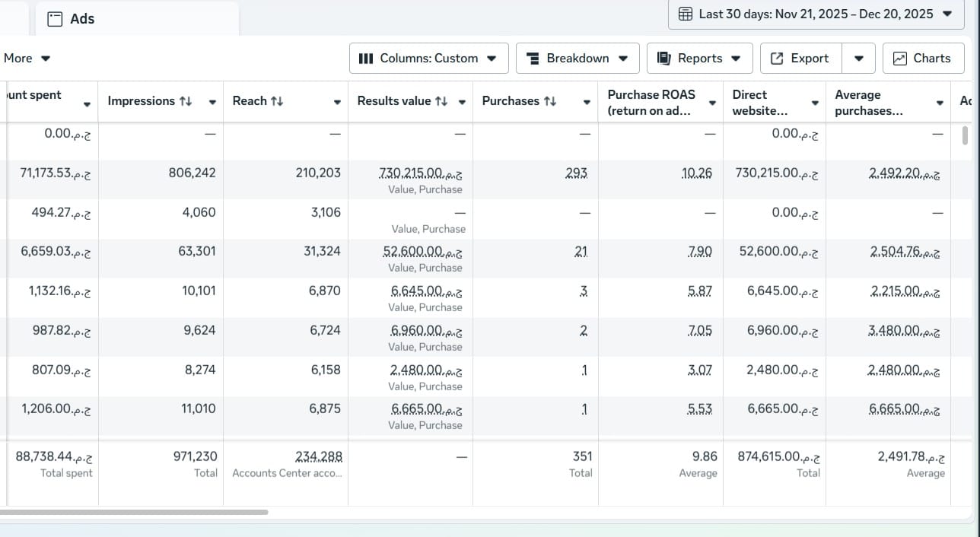
Task: Click the sort arrows icon beside Purchases
Action: click(x=550, y=101)
